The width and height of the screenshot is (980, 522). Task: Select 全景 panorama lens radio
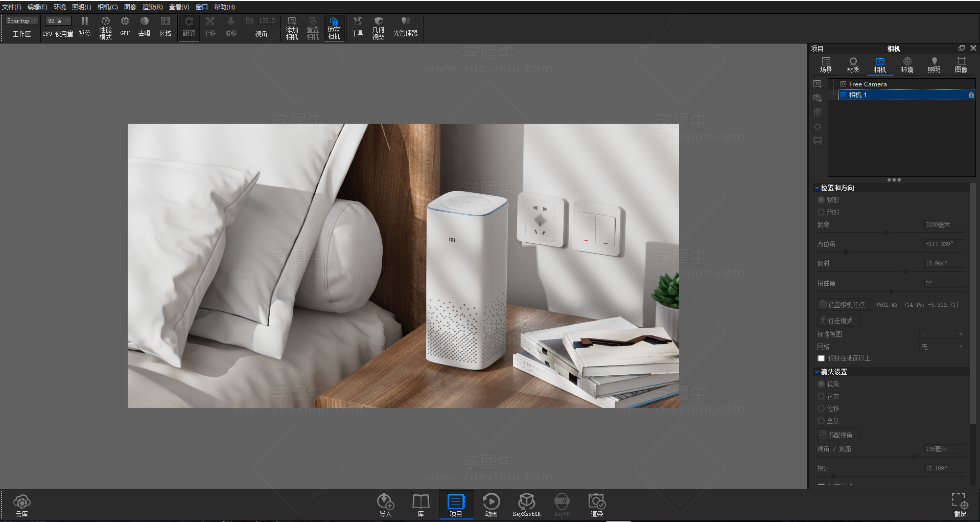[x=821, y=421]
